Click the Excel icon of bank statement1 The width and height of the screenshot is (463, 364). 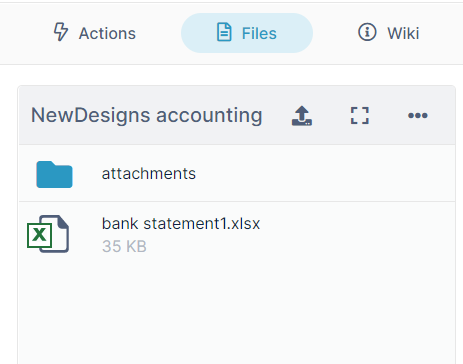[48, 234]
